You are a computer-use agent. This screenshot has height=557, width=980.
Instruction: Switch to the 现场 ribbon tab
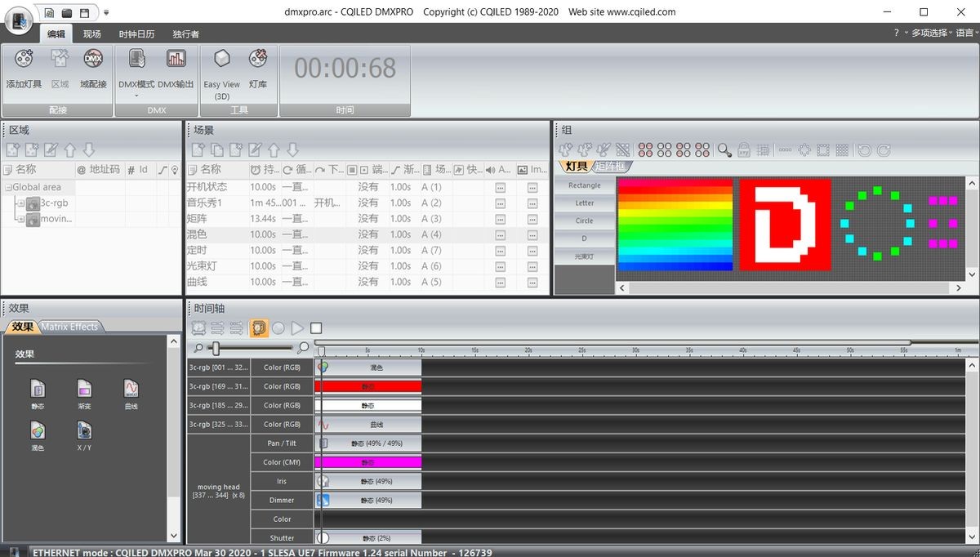[x=91, y=33]
